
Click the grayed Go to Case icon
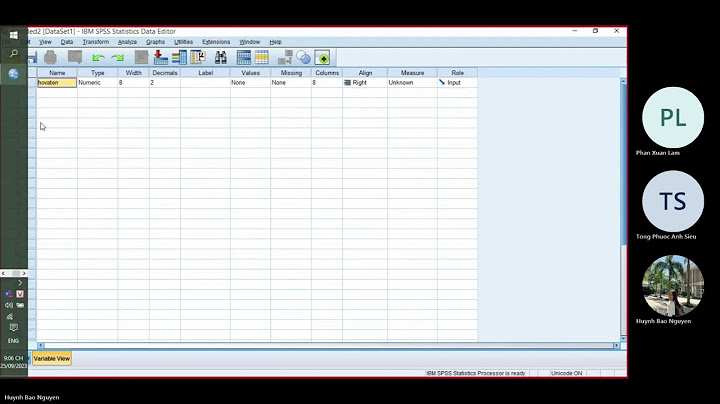(x=141, y=57)
